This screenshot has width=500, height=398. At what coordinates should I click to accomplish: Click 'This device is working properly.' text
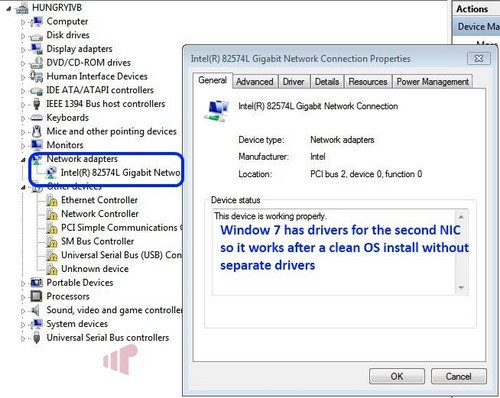(270, 216)
